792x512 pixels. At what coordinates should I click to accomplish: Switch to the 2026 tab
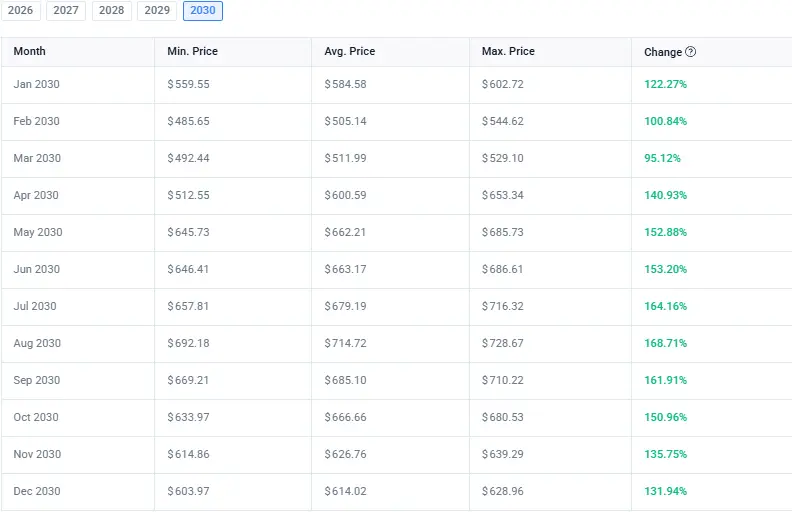(21, 11)
